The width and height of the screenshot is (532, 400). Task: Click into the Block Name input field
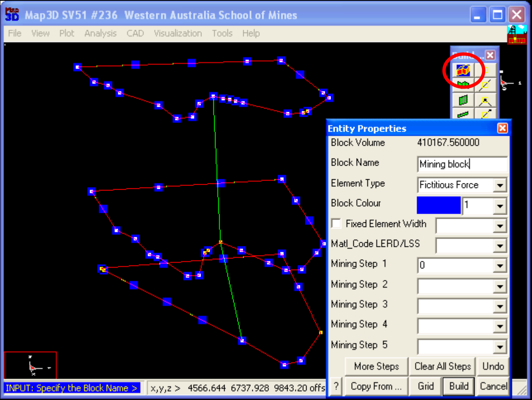point(462,164)
